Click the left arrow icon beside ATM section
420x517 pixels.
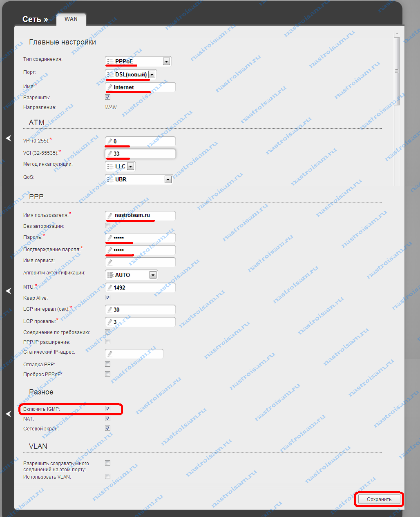(9, 138)
